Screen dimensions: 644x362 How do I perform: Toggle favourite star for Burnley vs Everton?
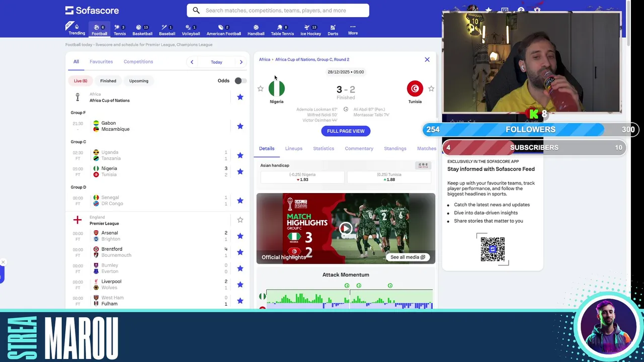[240, 268]
